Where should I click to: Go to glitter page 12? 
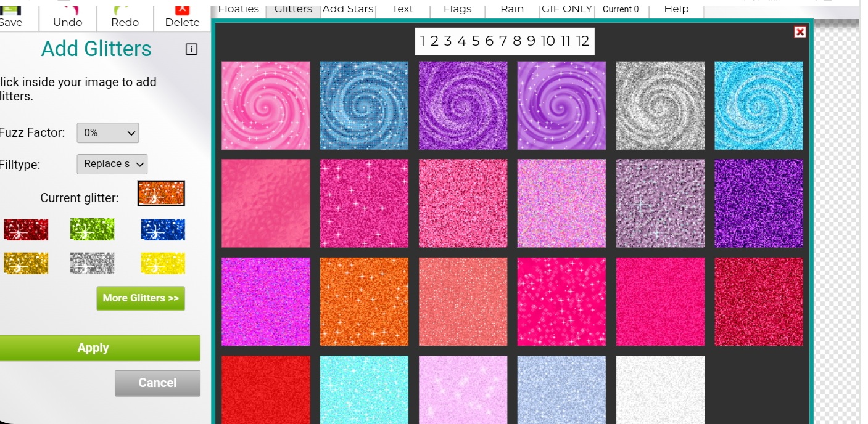tap(582, 41)
